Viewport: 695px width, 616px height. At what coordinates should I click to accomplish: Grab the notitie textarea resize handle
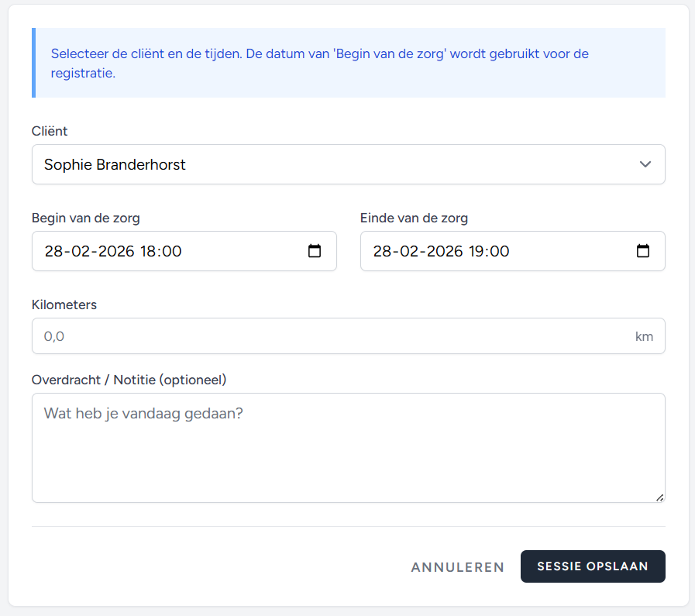659,497
